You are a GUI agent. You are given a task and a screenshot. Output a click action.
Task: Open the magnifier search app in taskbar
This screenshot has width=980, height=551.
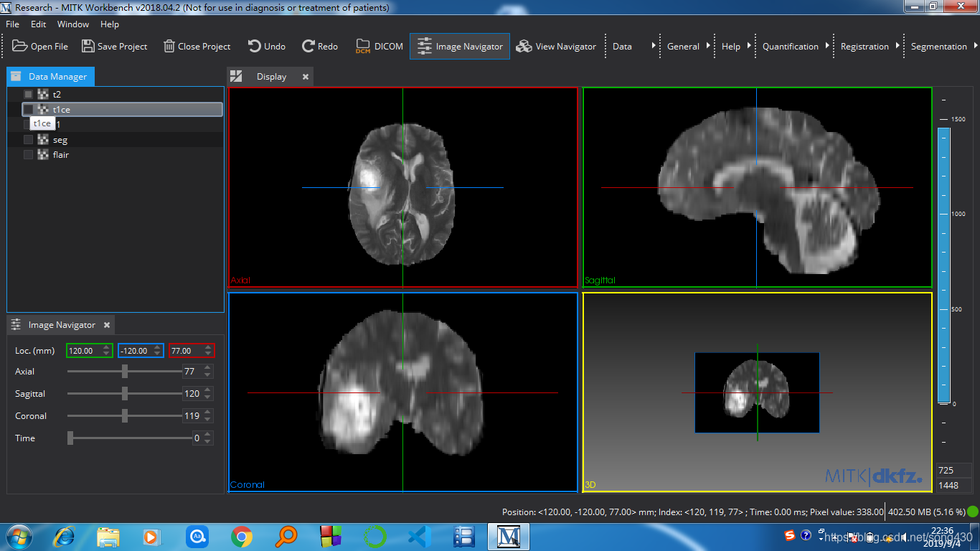pyautogui.click(x=286, y=537)
